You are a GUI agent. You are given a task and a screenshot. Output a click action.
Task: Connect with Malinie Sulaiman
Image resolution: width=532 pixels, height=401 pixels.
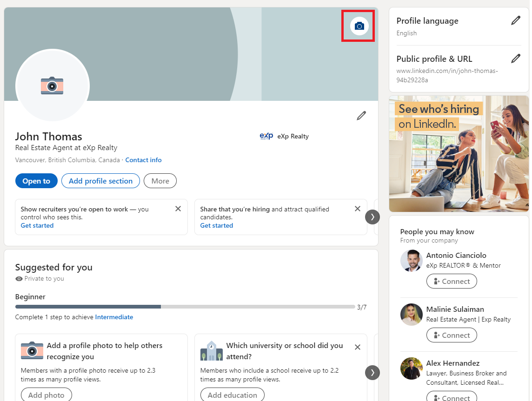pyautogui.click(x=452, y=335)
